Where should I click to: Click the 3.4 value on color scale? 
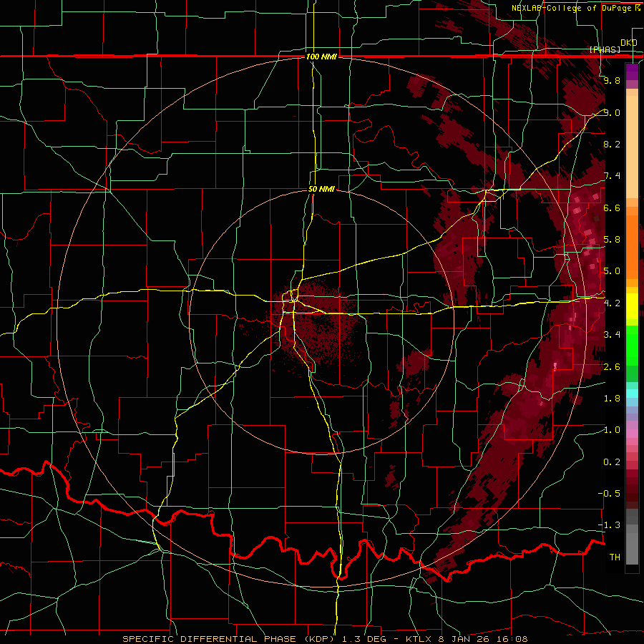coord(612,335)
